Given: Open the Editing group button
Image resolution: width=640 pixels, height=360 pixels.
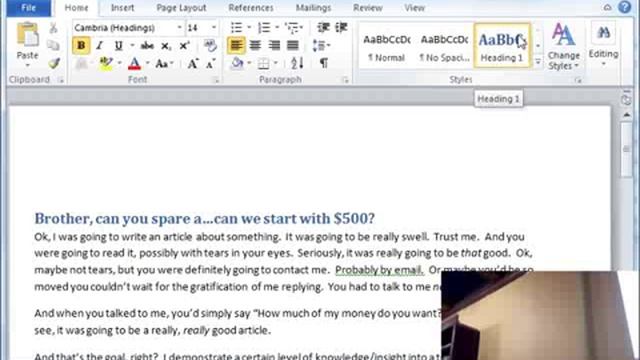Looking at the screenshot, I should 603,44.
